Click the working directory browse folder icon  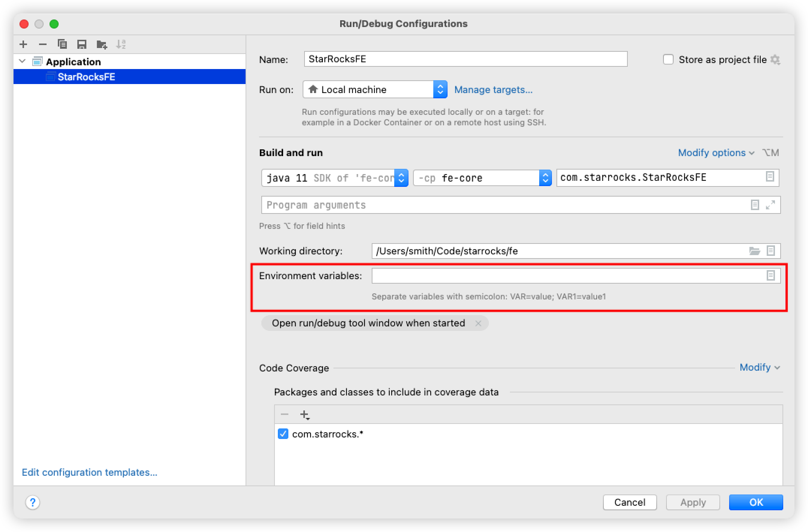(x=754, y=251)
